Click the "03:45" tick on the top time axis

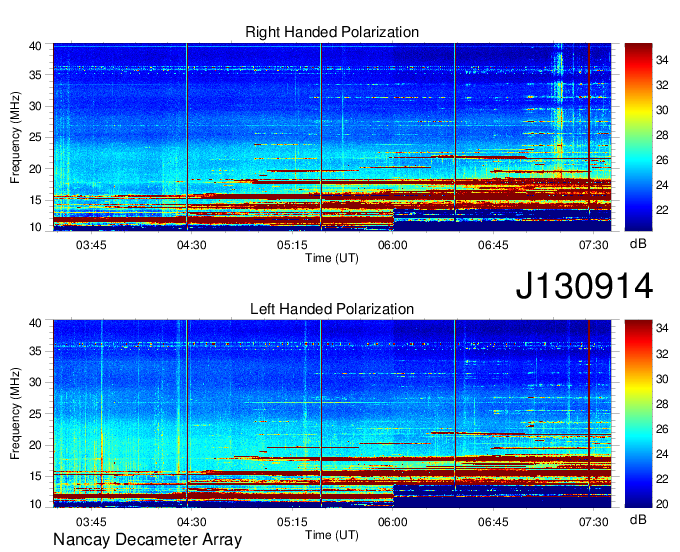click(91, 245)
